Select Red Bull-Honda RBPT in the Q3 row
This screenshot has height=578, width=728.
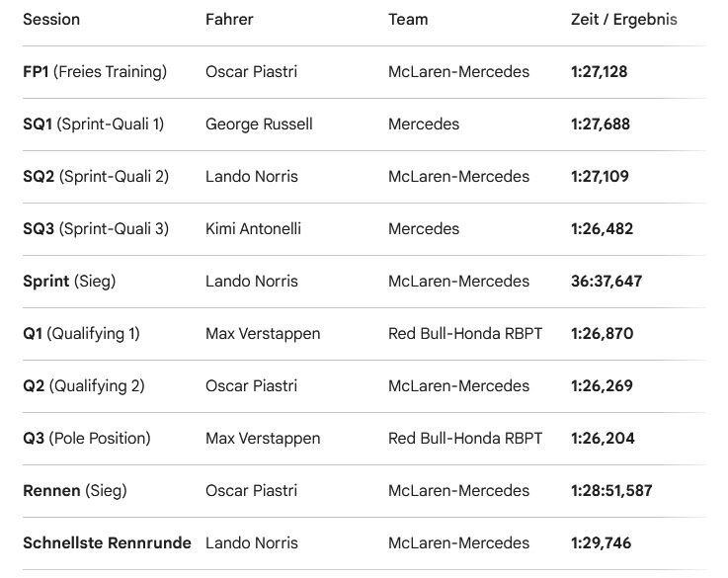[x=465, y=439]
